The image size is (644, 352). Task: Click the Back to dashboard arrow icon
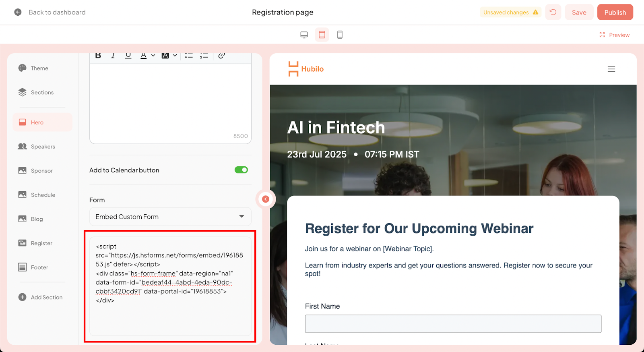(18, 12)
